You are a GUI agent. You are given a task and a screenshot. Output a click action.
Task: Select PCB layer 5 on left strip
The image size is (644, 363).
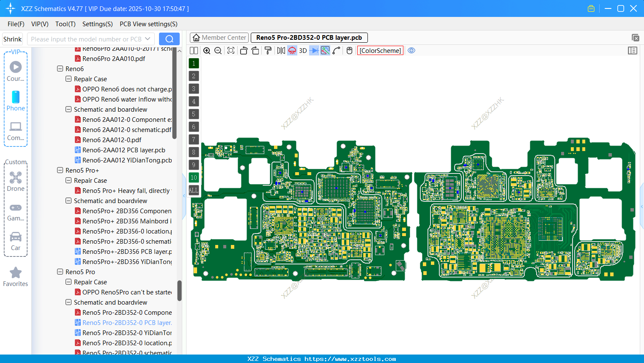pyautogui.click(x=194, y=114)
